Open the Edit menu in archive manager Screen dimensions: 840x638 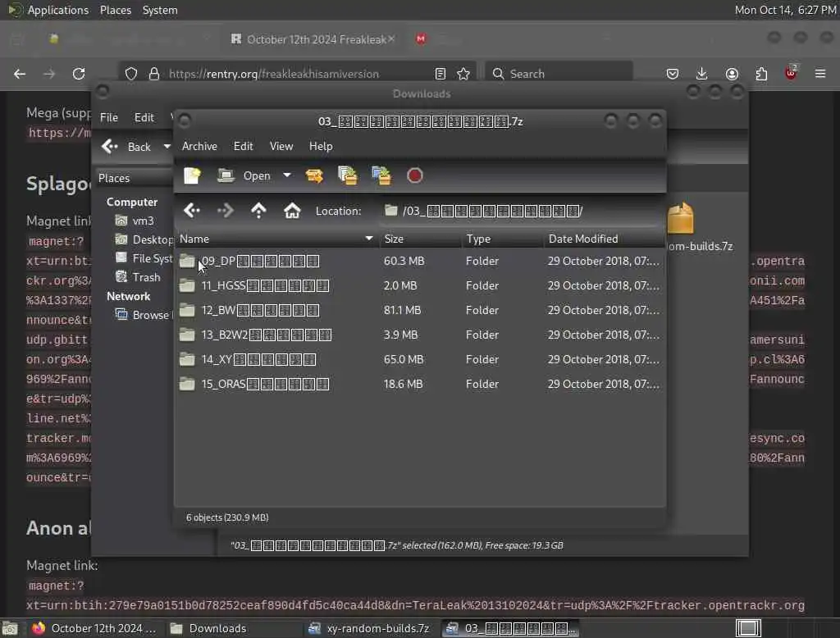point(243,146)
